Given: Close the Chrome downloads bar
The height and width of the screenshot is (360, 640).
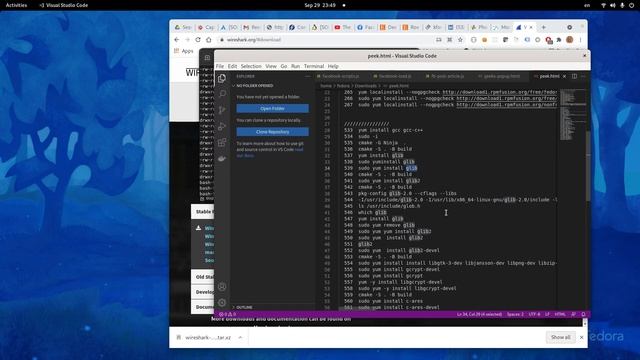Looking at the screenshot, I should [582, 337].
